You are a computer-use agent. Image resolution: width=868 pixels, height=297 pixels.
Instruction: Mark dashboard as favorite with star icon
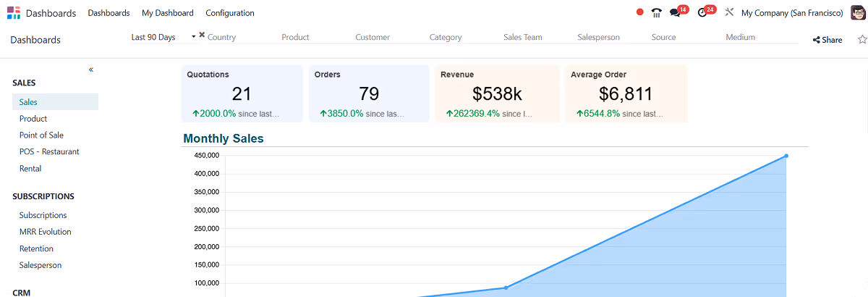(861, 40)
